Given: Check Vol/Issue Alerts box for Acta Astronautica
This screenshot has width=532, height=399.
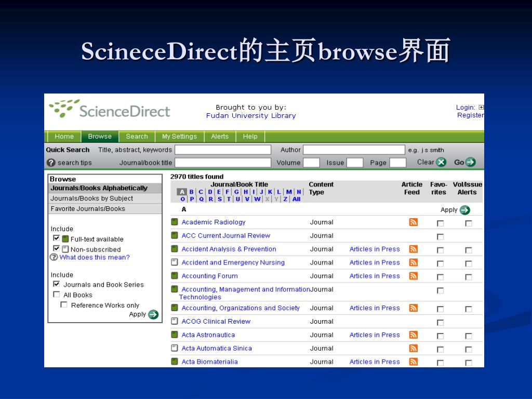Looking at the screenshot, I should tap(469, 336).
